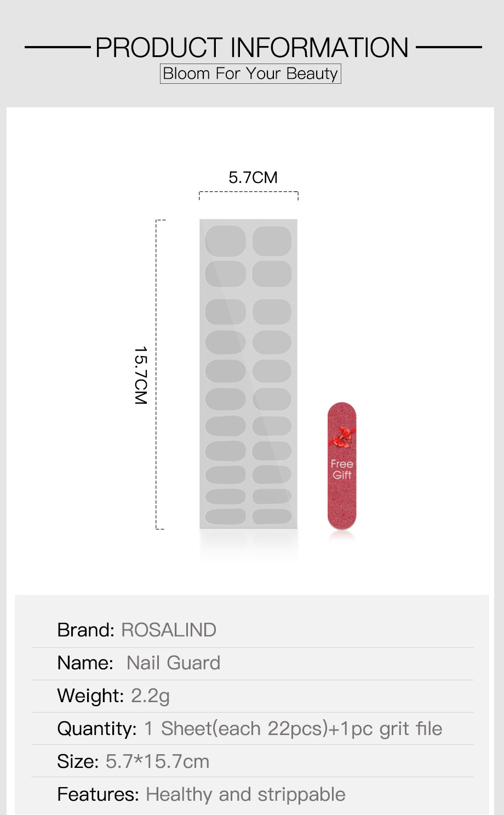504x815 pixels.
Task: Click the dashed height bracket left of the sheet
Action: pos(157,375)
